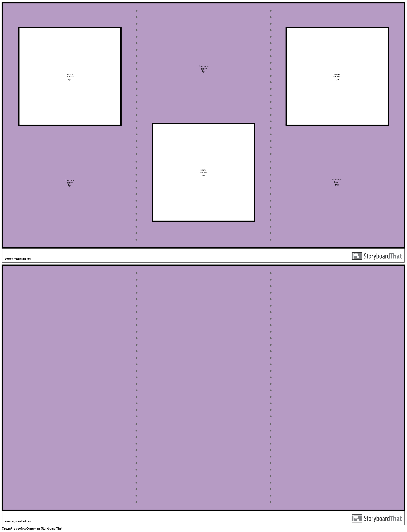Click the center image placeholder

pyautogui.click(x=203, y=173)
